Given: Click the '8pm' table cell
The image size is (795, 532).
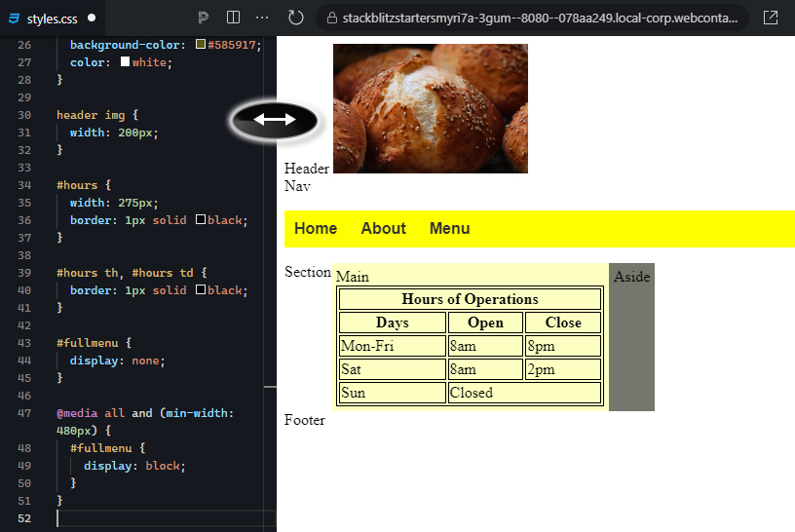Looking at the screenshot, I should [563, 346].
